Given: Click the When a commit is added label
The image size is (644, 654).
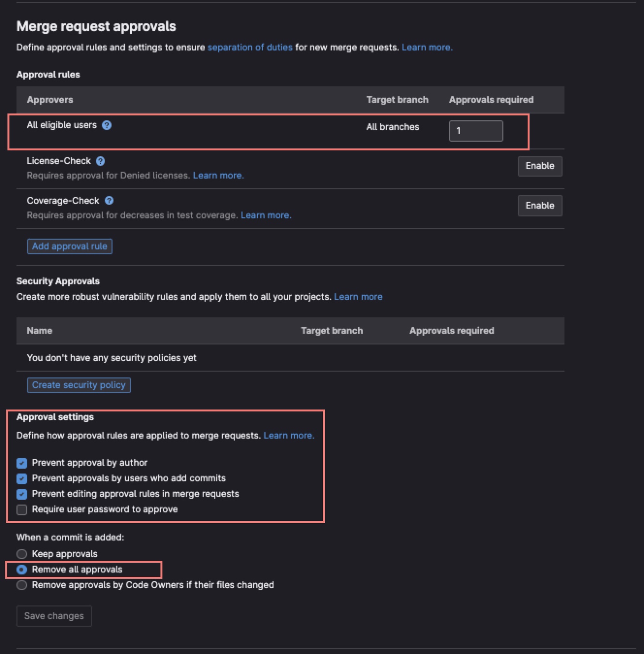Looking at the screenshot, I should tap(70, 538).
